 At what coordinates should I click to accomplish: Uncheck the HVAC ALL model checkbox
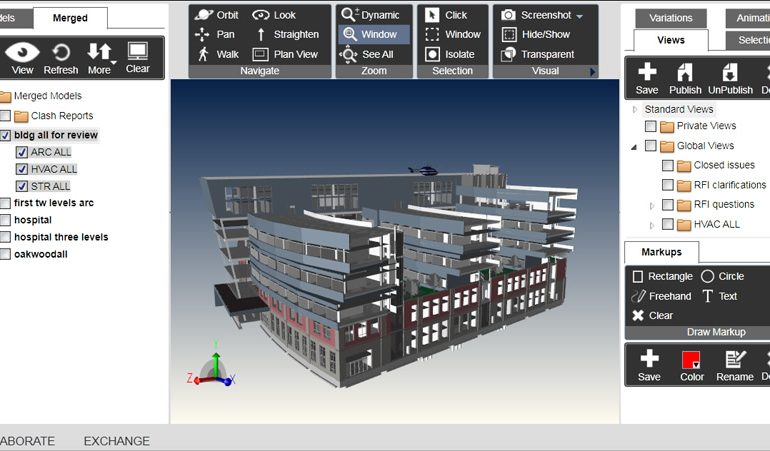click(x=22, y=169)
